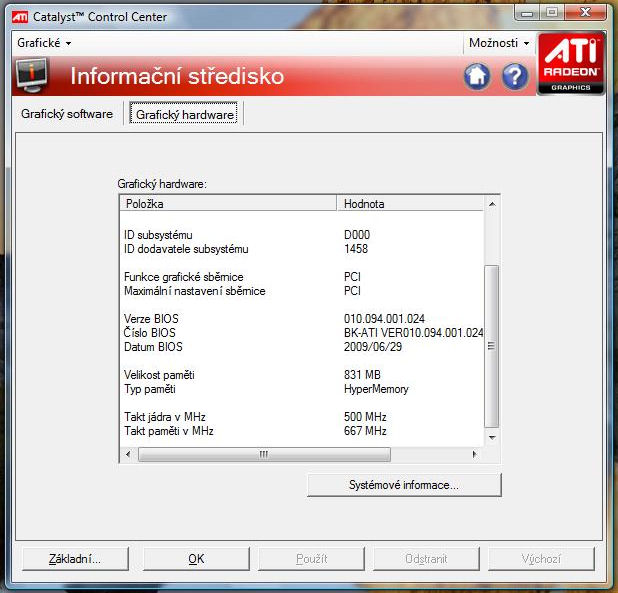
Task: Select the Takt jádra v MHz row
Action: (302, 416)
